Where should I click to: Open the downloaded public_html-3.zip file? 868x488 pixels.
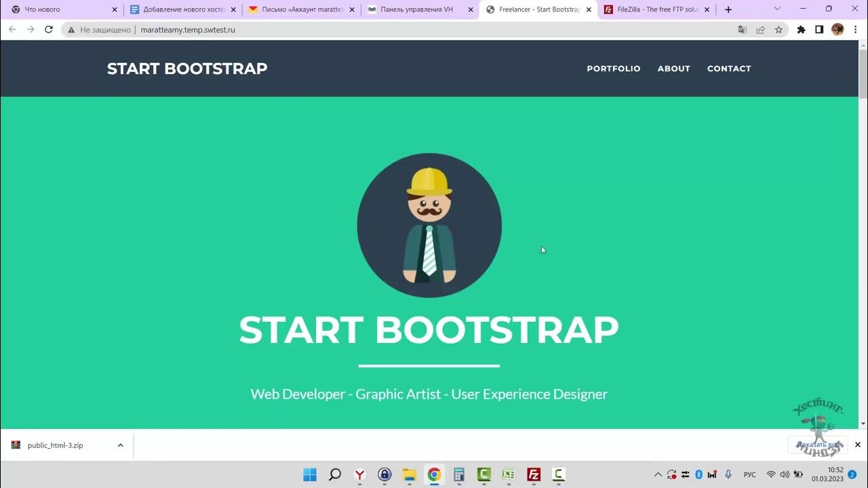click(54, 445)
